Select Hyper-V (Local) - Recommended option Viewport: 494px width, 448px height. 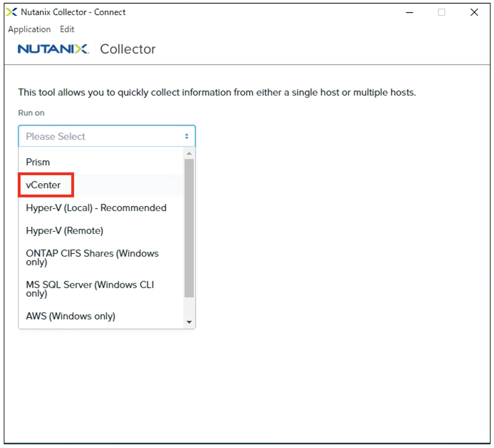(101, 208)
